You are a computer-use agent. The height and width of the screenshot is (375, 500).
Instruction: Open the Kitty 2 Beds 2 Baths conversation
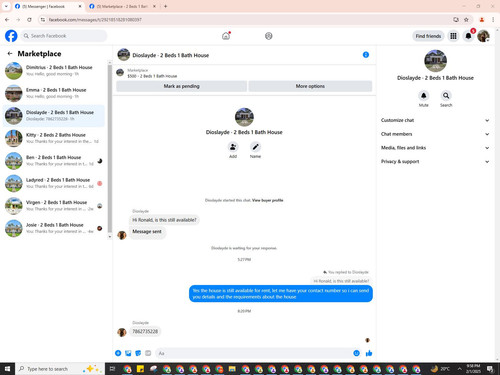54,138
